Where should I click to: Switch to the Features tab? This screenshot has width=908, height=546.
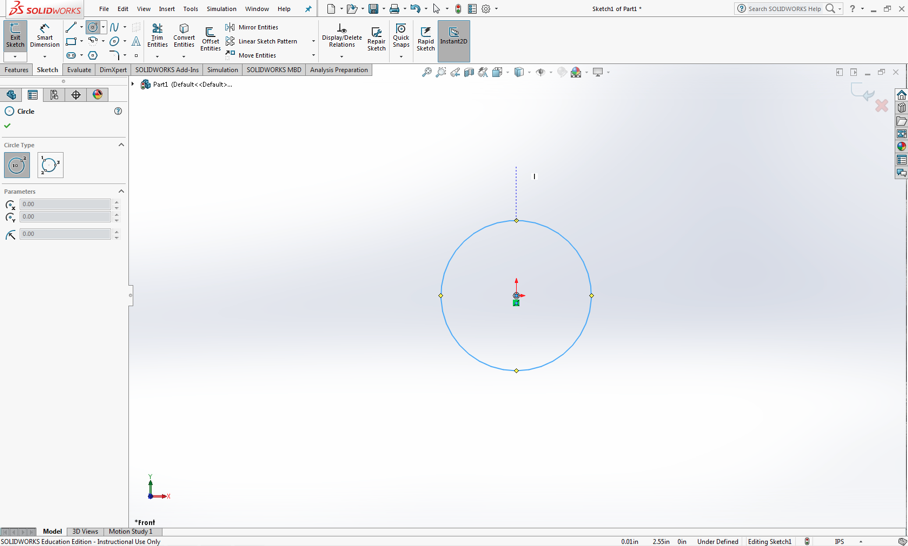(16, 70)
